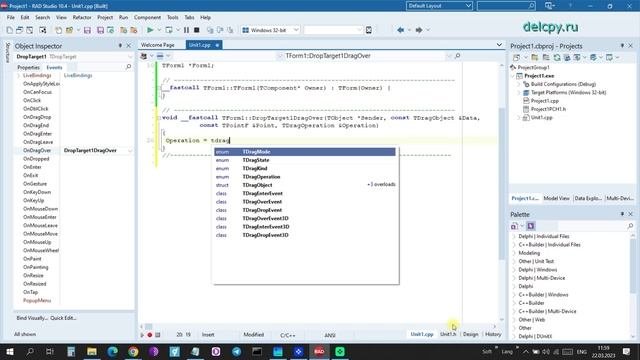Click the Pause program icon
The width and height of the screenshot is (640, 360).
[186, 30]
